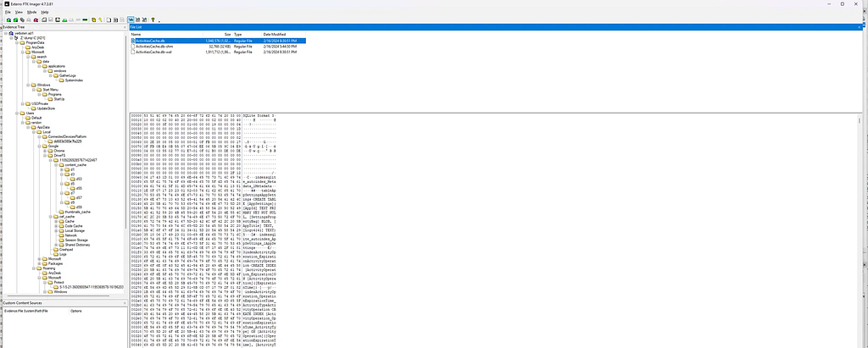Collapse the DriveFS folder node
This screenshot has width=868, height=348.
[44, 156]
